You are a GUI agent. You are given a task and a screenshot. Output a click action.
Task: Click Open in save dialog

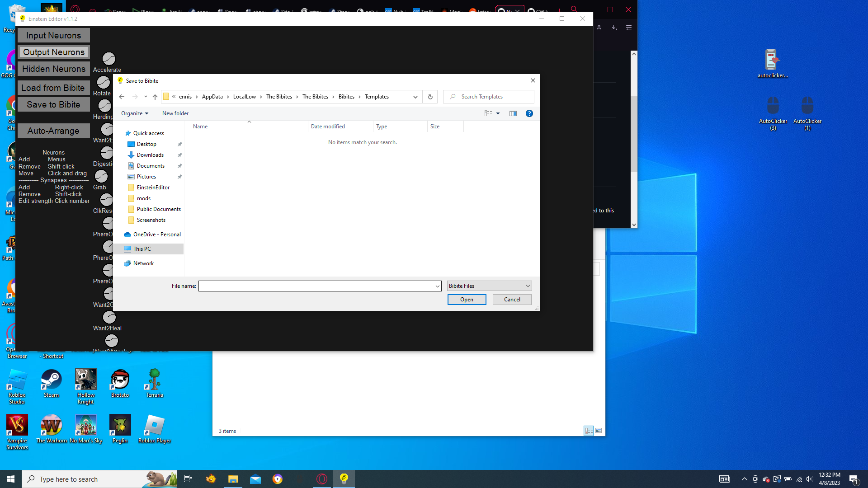tap(467, 300)
